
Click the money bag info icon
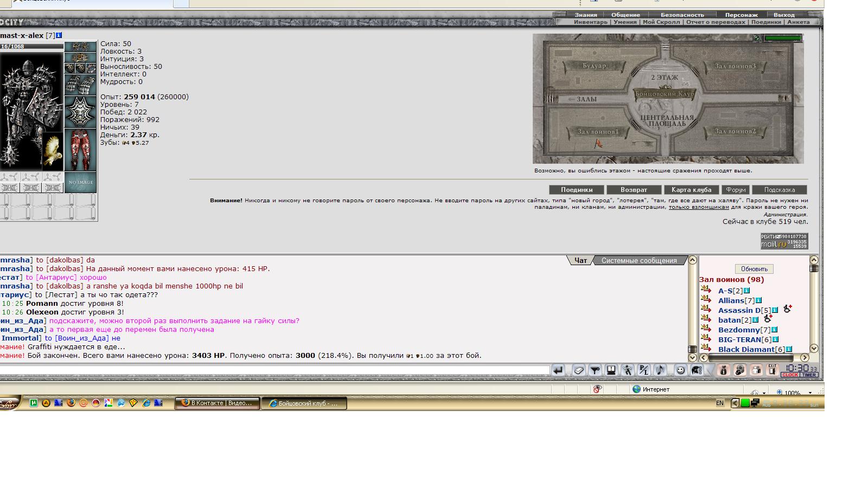pos(723,370)
